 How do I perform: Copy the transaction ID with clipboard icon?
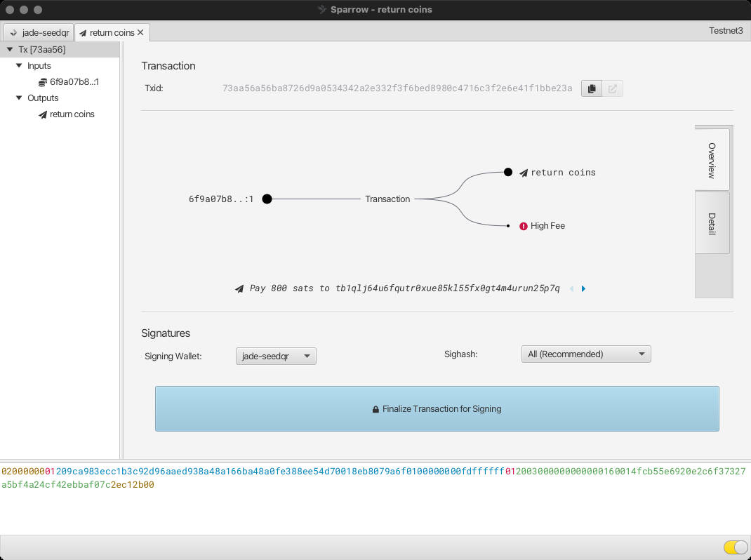(592, 88)
